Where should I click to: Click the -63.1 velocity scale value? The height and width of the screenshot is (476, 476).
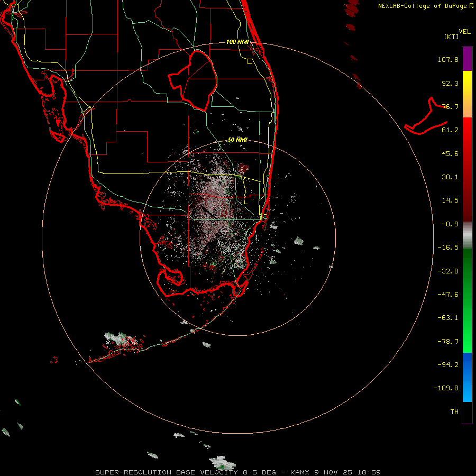(448, 318)
